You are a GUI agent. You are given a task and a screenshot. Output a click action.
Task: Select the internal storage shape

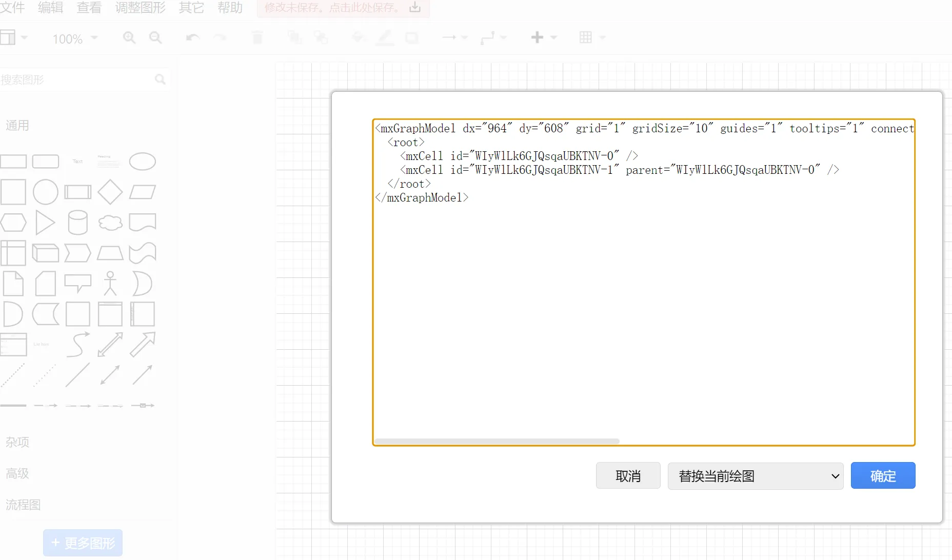click(13, 253)
